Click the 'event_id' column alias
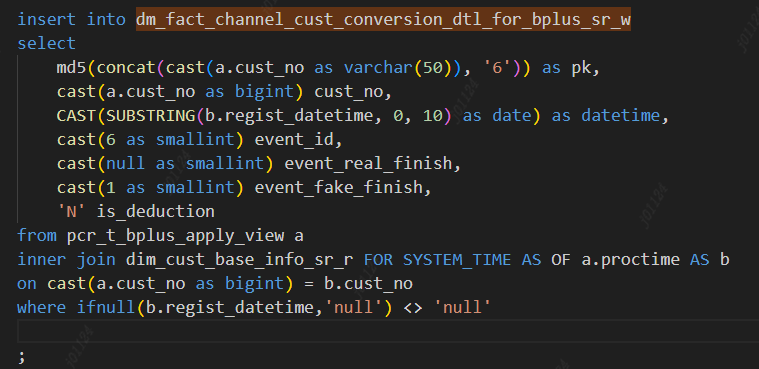 (294, 139)
